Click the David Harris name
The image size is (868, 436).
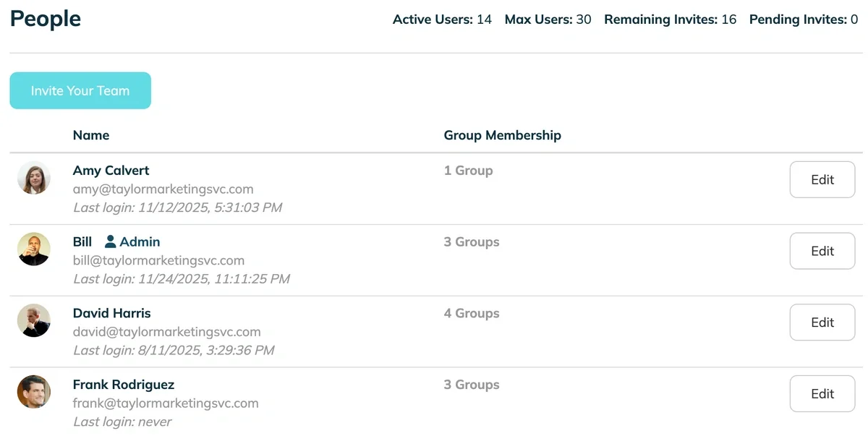point(111,313)
